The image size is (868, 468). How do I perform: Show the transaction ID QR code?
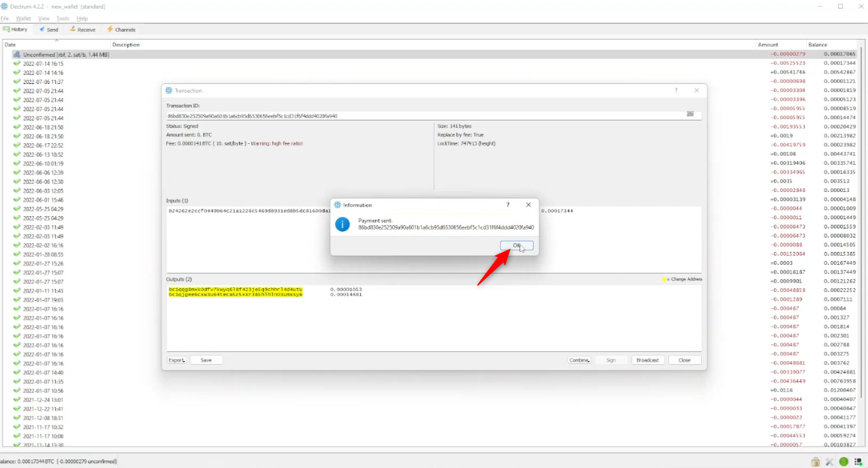tap(690, 114)
